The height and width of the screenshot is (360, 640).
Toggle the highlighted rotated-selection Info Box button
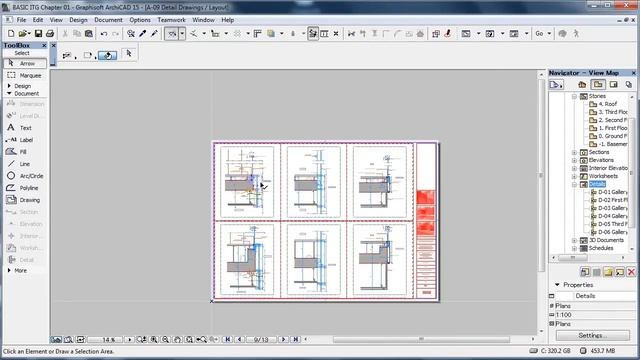tap(107, 55)
